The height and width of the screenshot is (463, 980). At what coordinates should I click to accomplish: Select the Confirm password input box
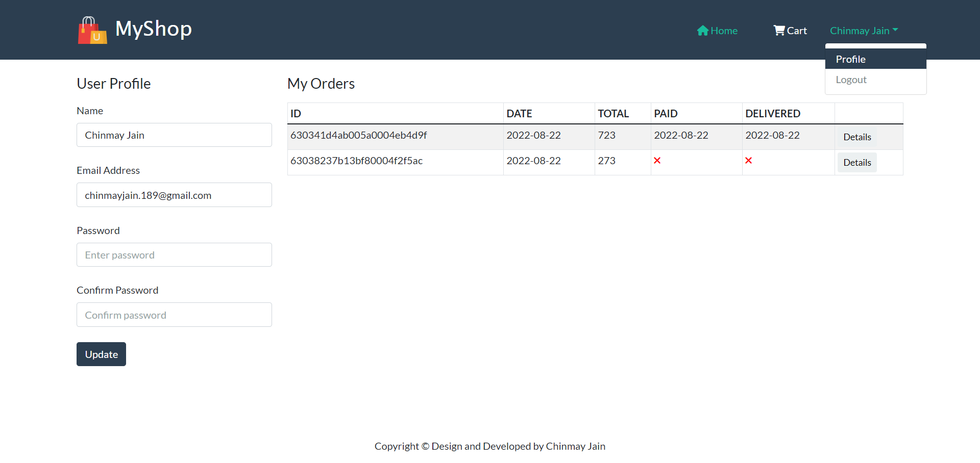coord(174,315)
